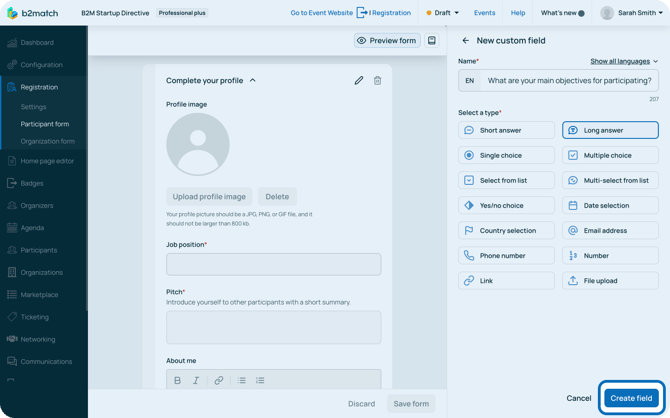The image size is (670, 418).
Task: Click the edit pencil icon for Complete your profile
Action: click(359, 80)
